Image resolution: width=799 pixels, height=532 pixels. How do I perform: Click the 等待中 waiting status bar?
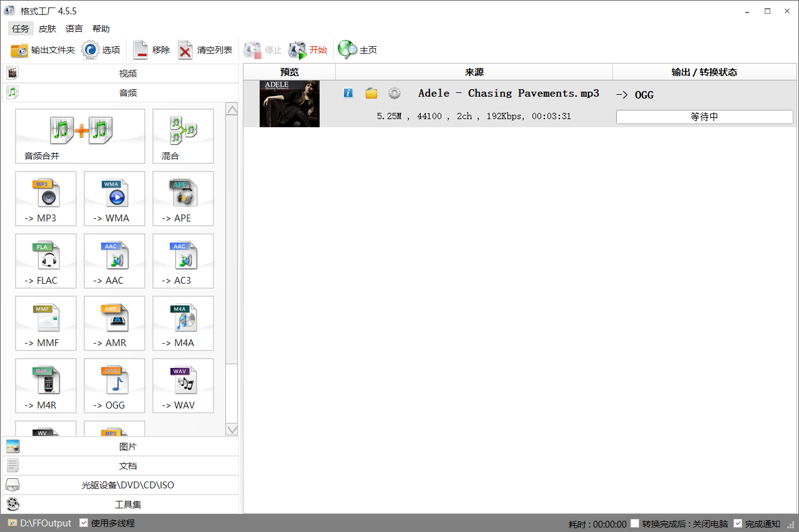[x=704, y=117]
